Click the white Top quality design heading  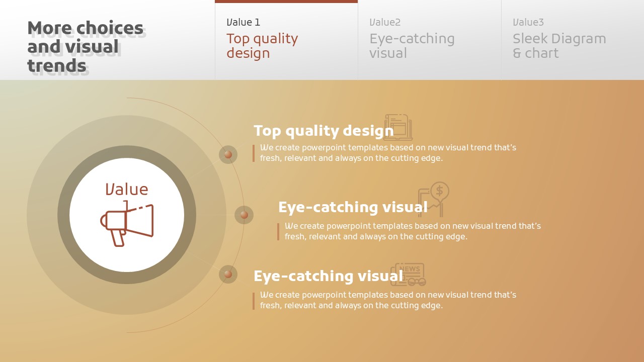click(x=323, y=131)
